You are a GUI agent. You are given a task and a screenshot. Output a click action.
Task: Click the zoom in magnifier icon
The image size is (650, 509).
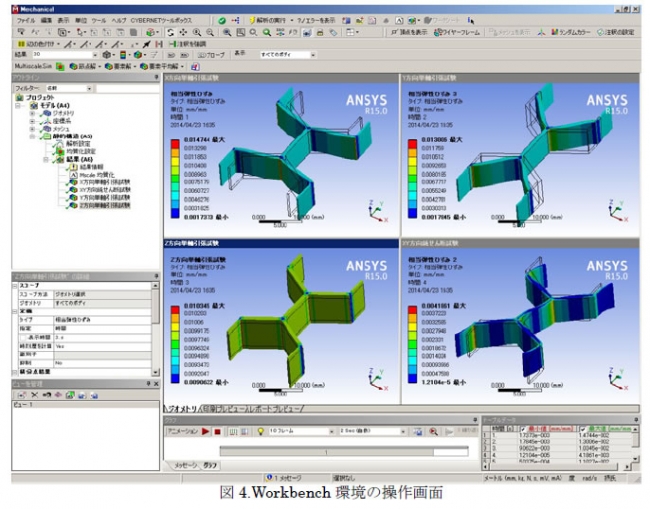pyautogui.click(x=197, y=32)
